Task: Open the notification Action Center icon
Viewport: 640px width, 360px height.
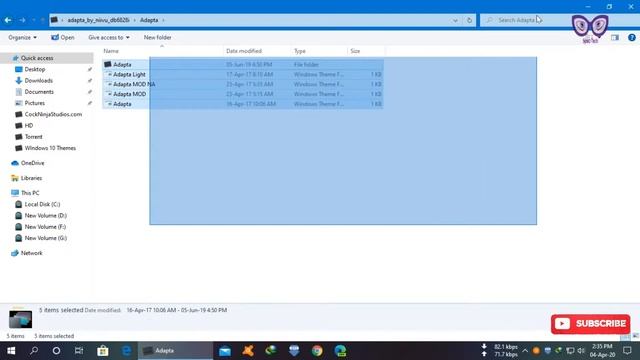Action: (x=627, y=351)
